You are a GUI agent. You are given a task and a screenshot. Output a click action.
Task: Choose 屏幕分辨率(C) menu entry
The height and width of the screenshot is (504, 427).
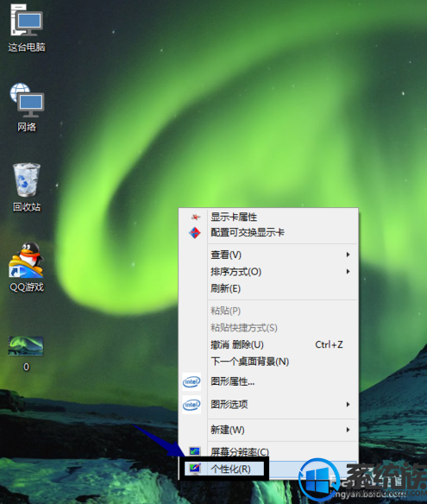pyautogui.click(x=268, y=451)
